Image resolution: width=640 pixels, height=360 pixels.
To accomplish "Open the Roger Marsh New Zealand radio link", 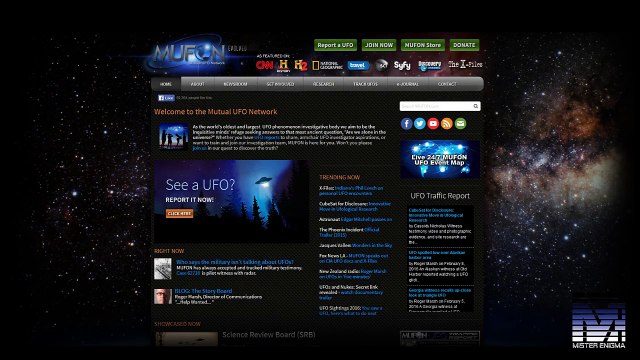I will (353, 274).
